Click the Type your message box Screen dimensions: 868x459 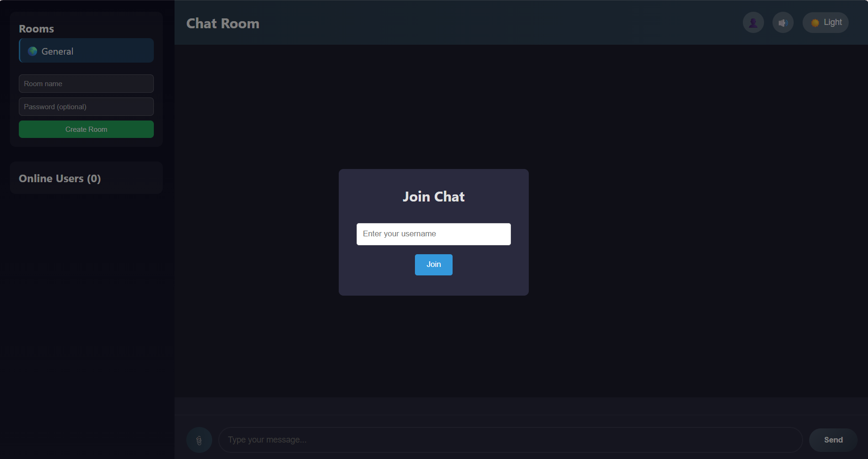click(x=510, y=440)
